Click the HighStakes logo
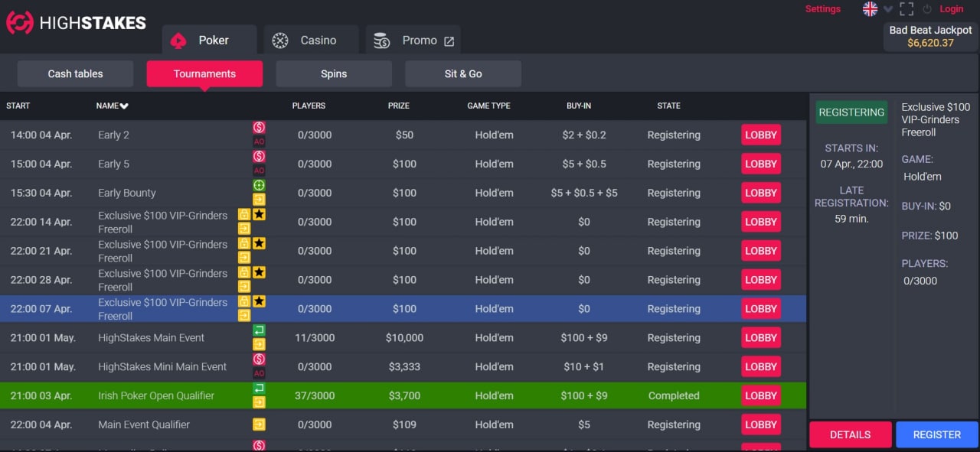Screen dimensions: 980x452 (x=76, y=23)
